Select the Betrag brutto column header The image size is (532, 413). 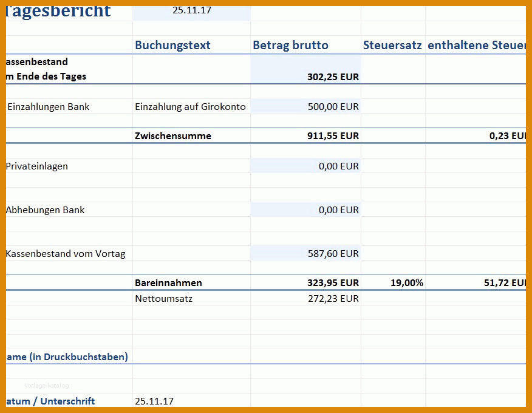(x=290, y=45)
